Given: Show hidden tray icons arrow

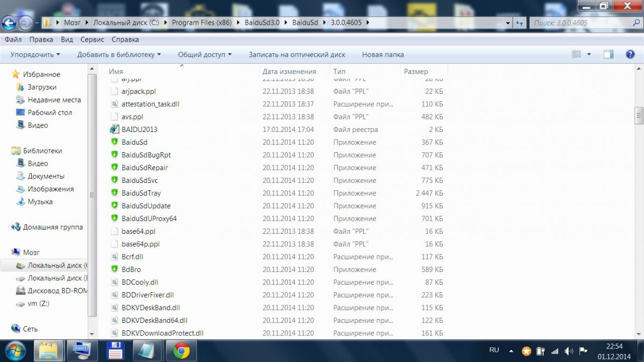Looking at the screenshot, I should coord(510,351).
